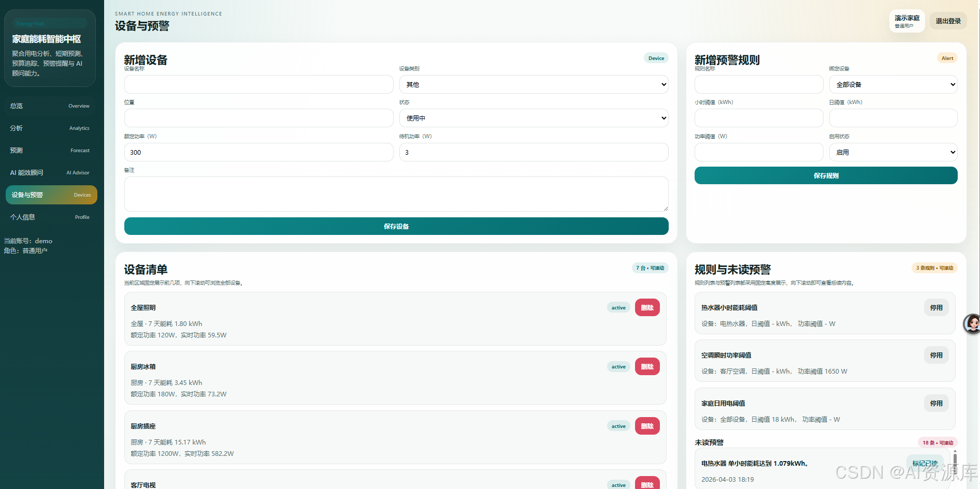Select the 待机功率 field with 3
The width and height of the screenshot is (980, 489).
click(534, 152)
